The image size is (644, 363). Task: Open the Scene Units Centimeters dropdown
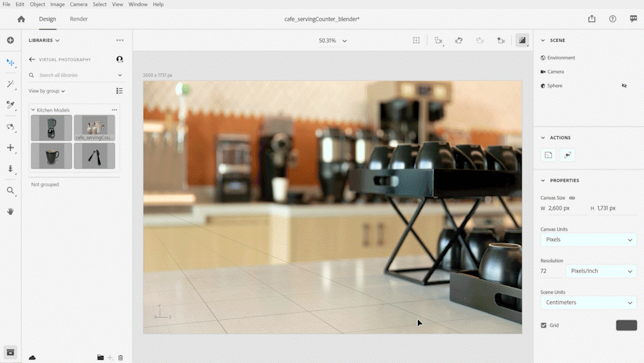588,302
